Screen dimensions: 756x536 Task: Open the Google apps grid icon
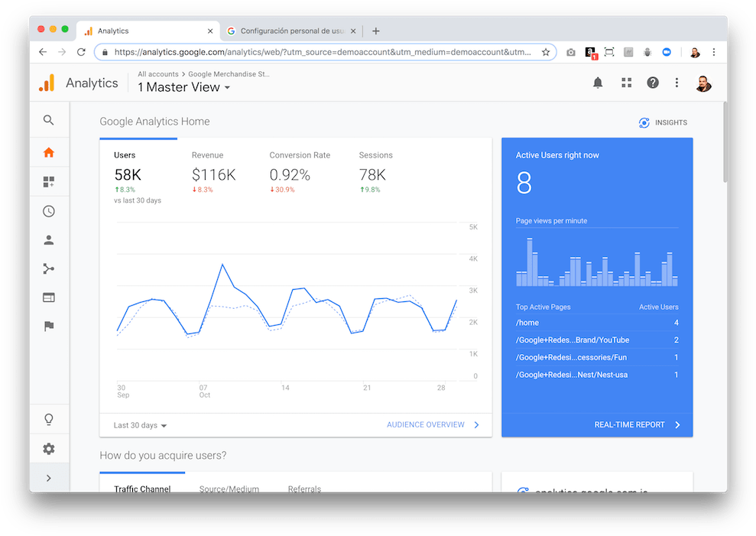626,83
